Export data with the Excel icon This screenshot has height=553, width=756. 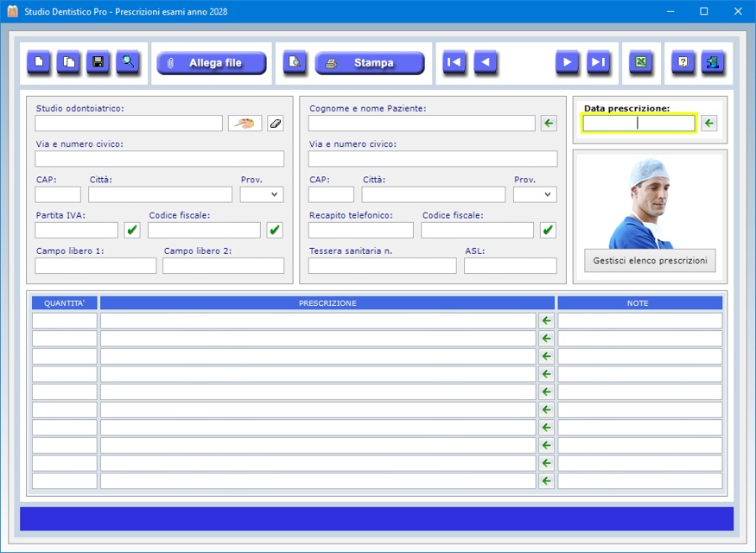(x=641, y=62)
